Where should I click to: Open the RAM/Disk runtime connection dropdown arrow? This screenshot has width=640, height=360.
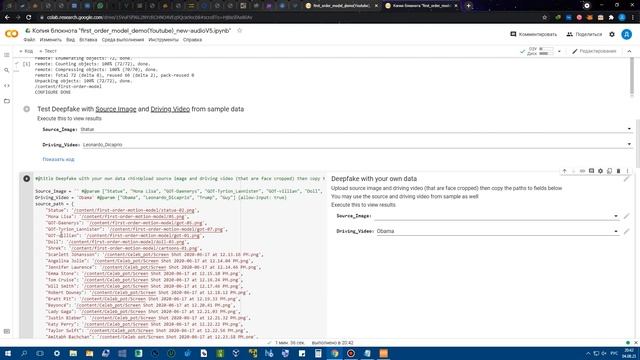click(x=559, y=51)
